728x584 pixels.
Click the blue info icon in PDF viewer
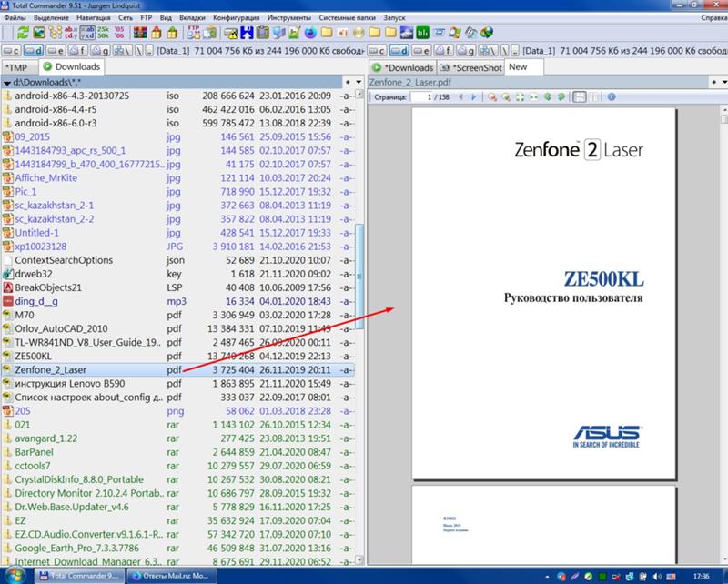coord(612,97)
